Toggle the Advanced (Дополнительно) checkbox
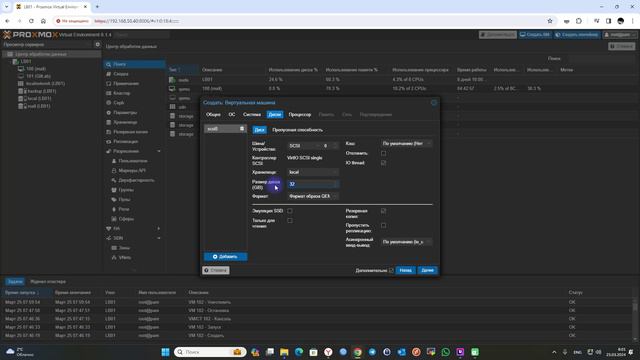Screen dimensions: 640x360 tap(391, 270)
